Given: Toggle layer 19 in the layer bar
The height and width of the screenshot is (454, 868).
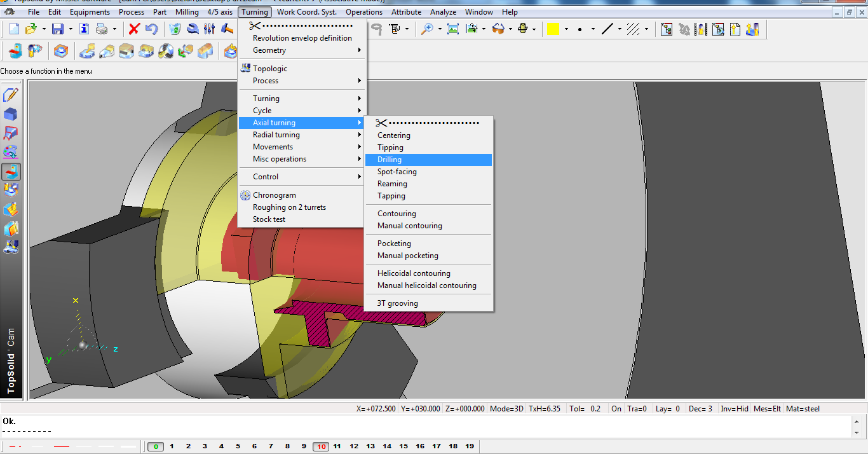Looking at the screenshot, I should click(x=470, y=446).
